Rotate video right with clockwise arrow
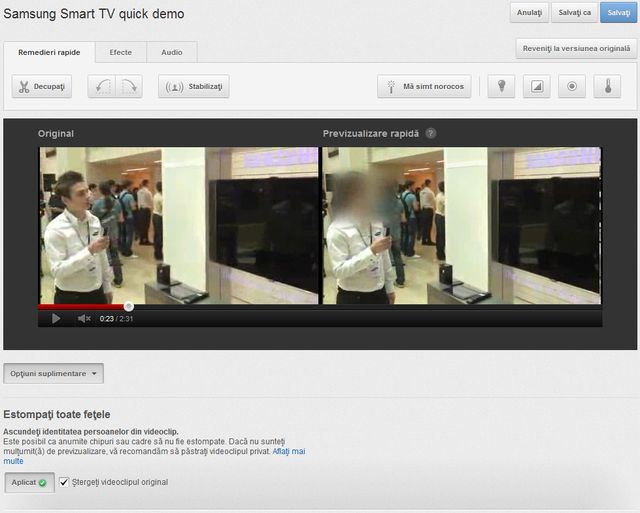Screen dimensions: 640x513 coord(129,87)
